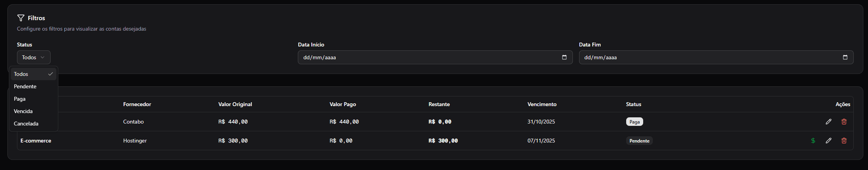Collapse the Status dropdown showing Todos
Image resolution: width=868 pixels, height=170 pixels.
(34, 57)
